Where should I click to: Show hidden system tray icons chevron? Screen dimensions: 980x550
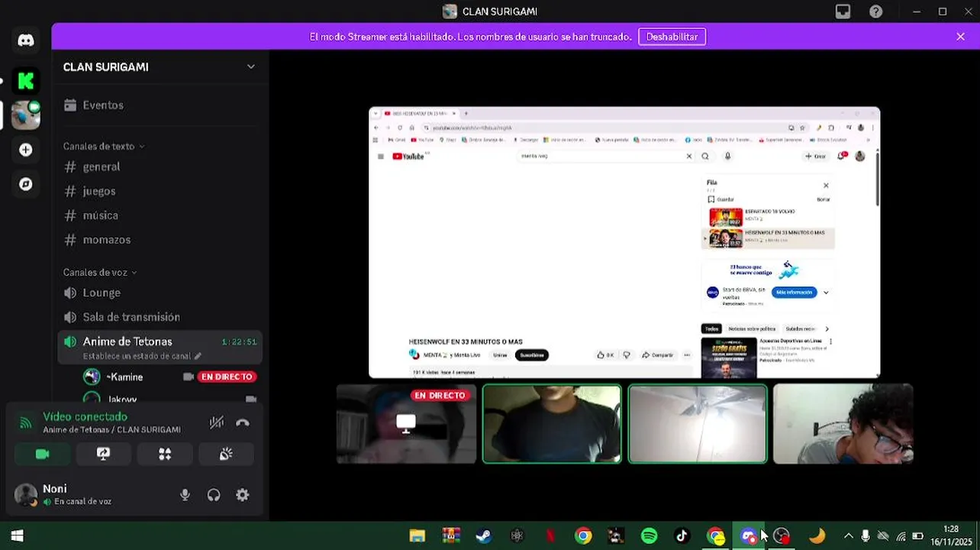(848, 536)
